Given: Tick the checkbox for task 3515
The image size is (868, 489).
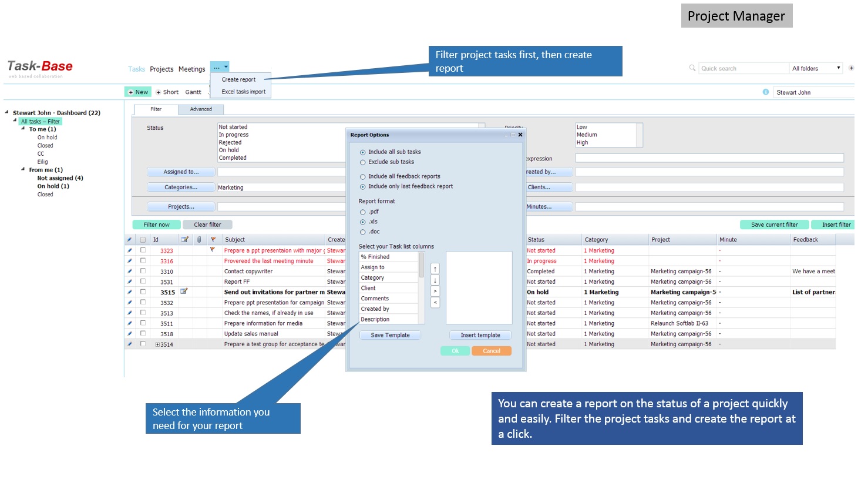Looking at the screenshot, I should point(143,292).
